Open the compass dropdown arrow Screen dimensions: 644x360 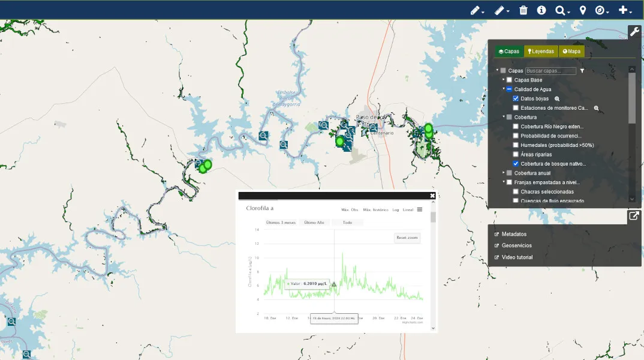[607, 12]
